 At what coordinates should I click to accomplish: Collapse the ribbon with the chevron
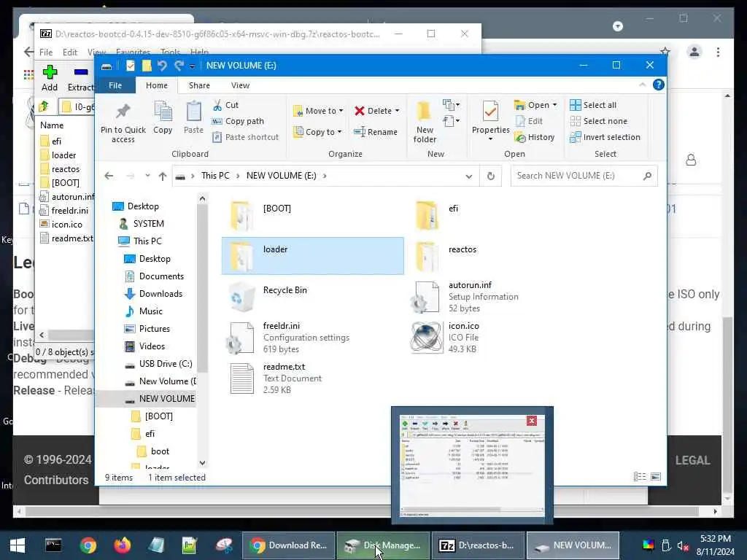(642, 85)
